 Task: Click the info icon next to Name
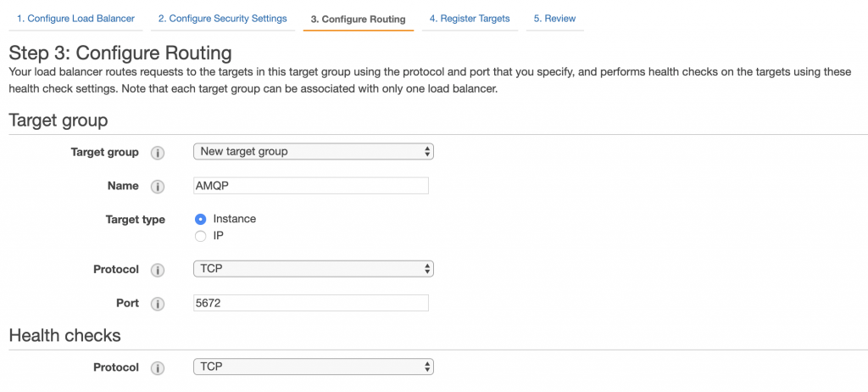coord(158,187)
